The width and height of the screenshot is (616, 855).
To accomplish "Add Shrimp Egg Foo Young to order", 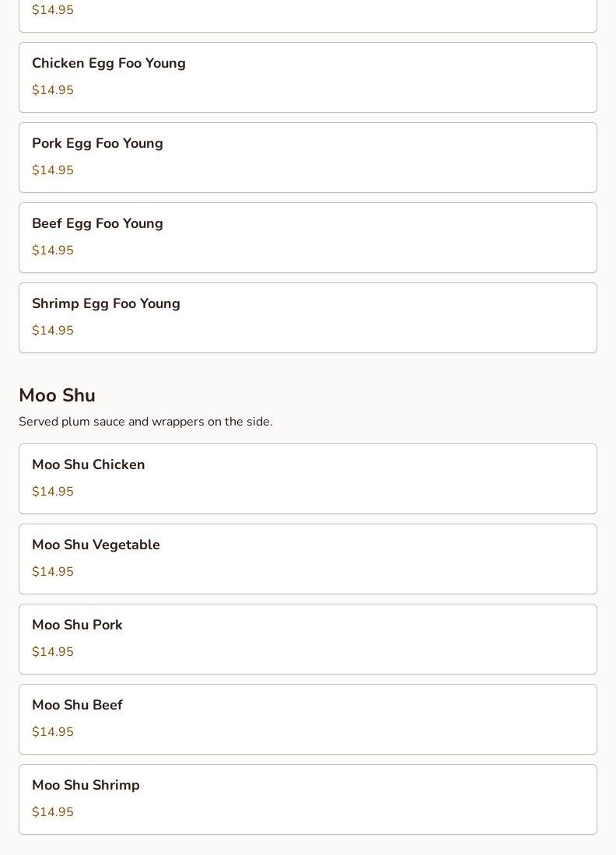I will [x=307, y=317].
